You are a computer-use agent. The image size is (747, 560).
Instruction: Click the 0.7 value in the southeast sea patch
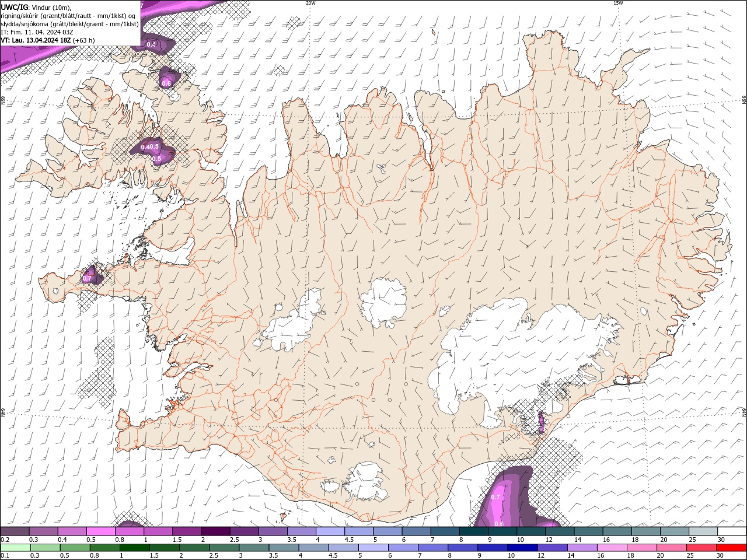(x=496, y=497)
